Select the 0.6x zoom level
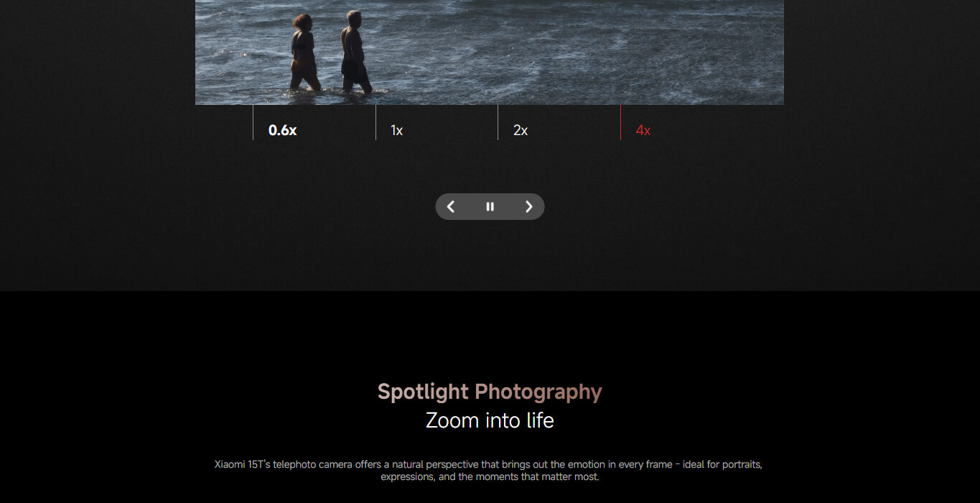 click(x=282, y=130)
